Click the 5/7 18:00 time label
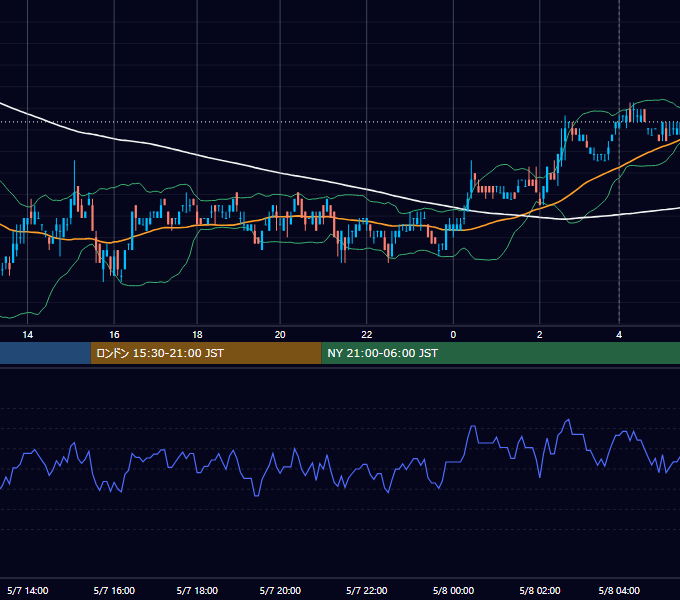 197,590
